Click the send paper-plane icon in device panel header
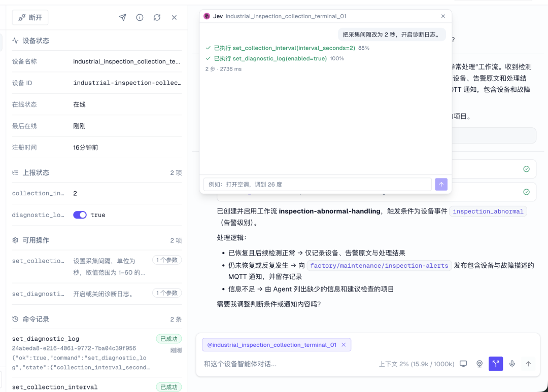Image resolution: width=548 pixels, height=392 pixels. pyautogui.click(x=123, y=17)
